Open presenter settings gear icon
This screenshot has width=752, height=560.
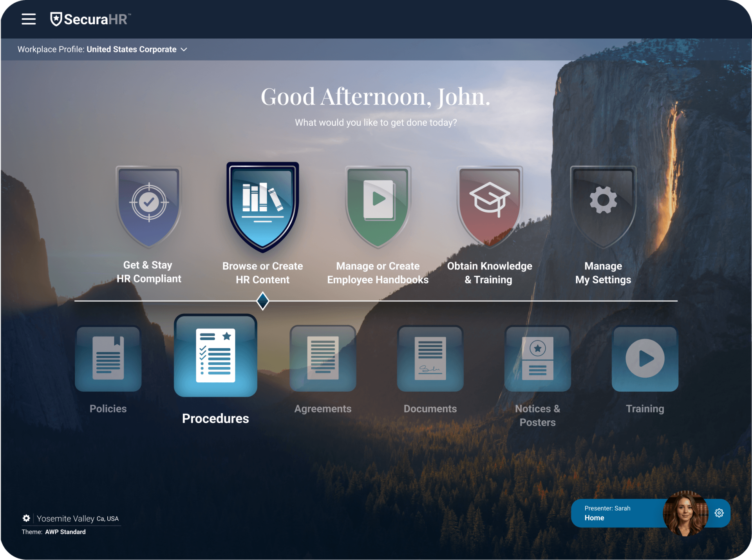click(x=719, y=513)
